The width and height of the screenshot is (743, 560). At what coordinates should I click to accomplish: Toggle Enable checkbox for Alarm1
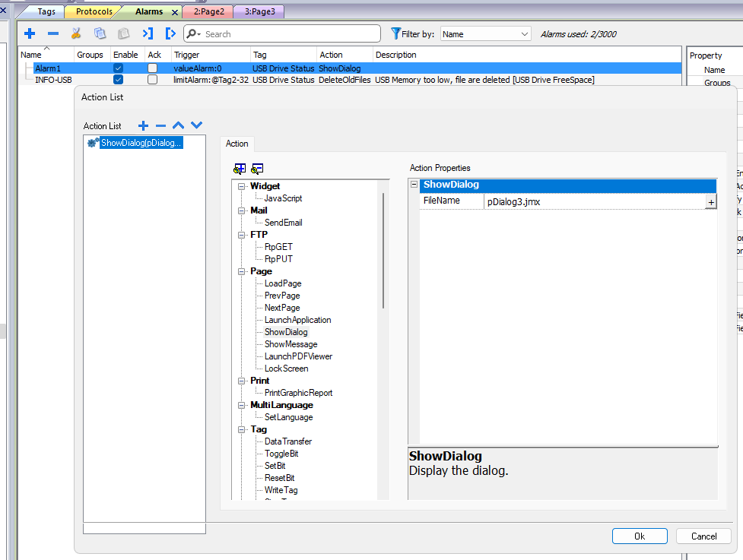pyautogui.click(x=118, y=68)
